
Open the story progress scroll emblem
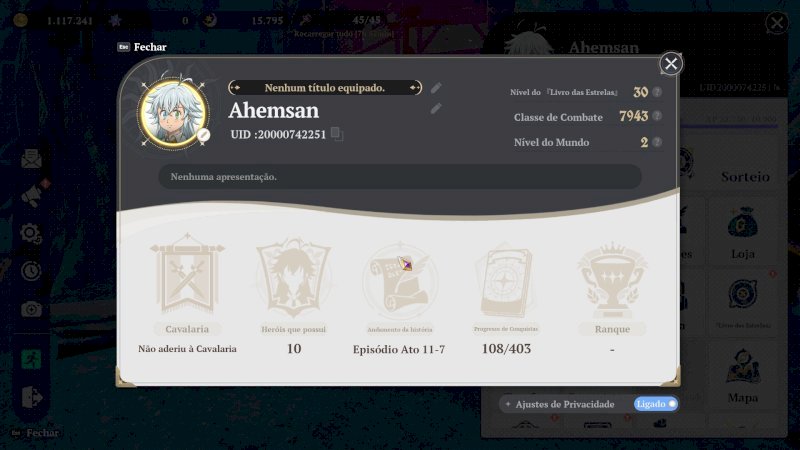(x=400, y=280)
